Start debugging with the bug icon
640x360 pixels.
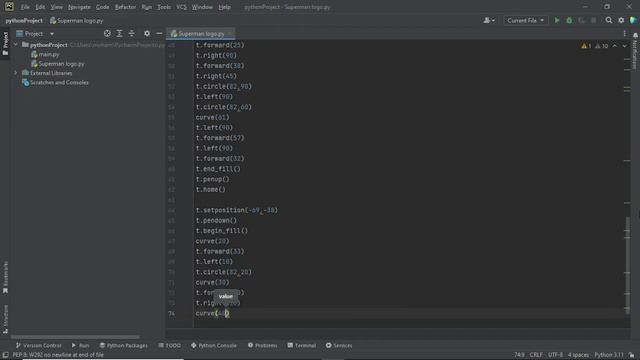[x=569, y=20]
